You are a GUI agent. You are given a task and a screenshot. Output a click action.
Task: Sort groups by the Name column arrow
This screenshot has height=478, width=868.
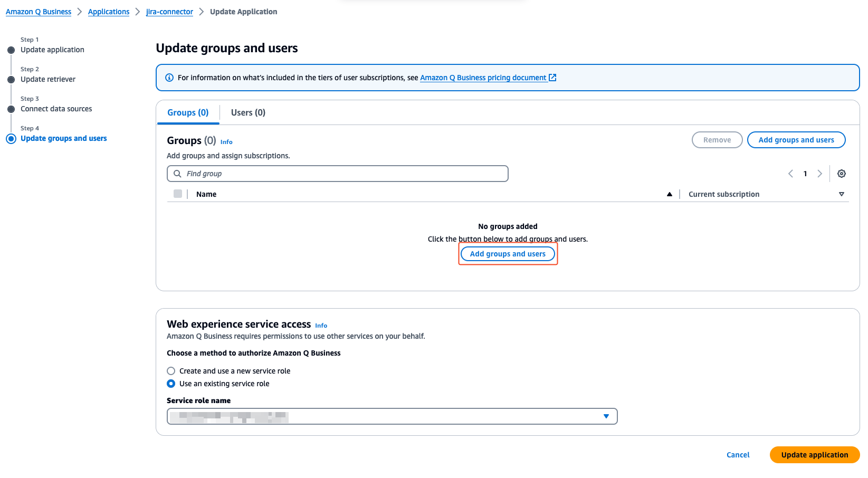click(669, 194)
